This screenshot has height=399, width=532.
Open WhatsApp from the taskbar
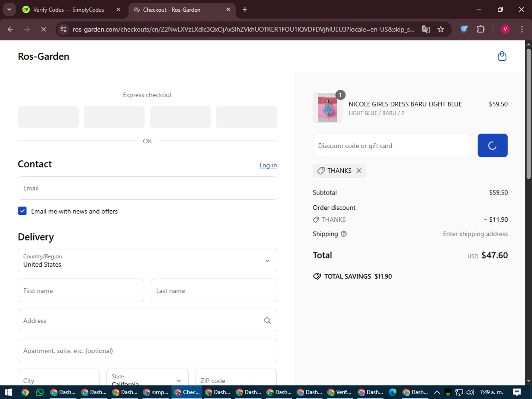(x=40, y=392)
